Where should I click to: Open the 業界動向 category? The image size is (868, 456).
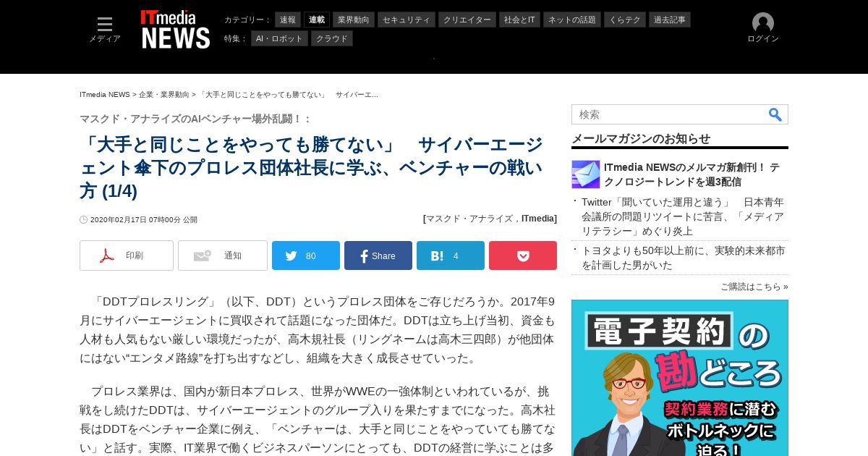[354, 20]
